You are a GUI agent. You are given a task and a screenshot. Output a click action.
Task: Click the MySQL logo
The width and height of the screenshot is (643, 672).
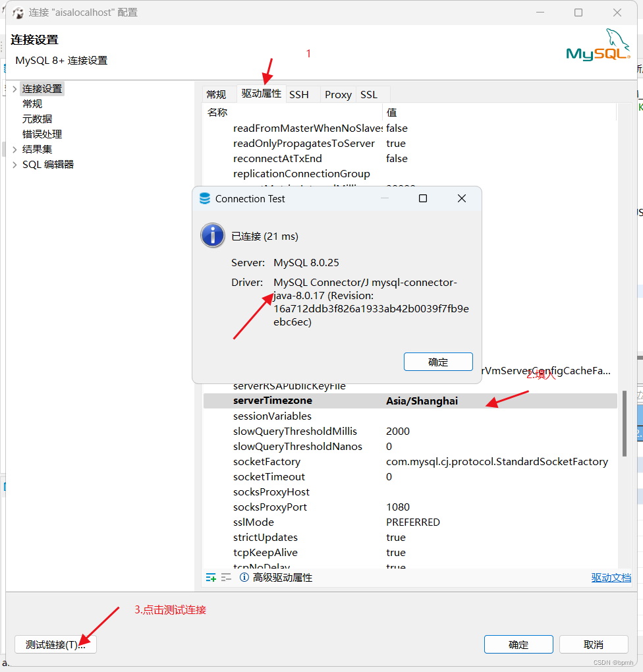click(598, 46)
